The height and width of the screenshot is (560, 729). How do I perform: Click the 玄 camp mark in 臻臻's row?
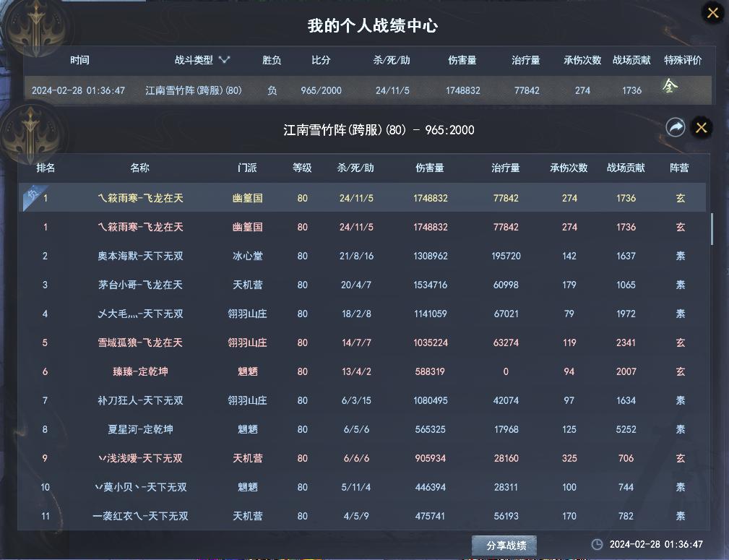[x=680, y=371]
